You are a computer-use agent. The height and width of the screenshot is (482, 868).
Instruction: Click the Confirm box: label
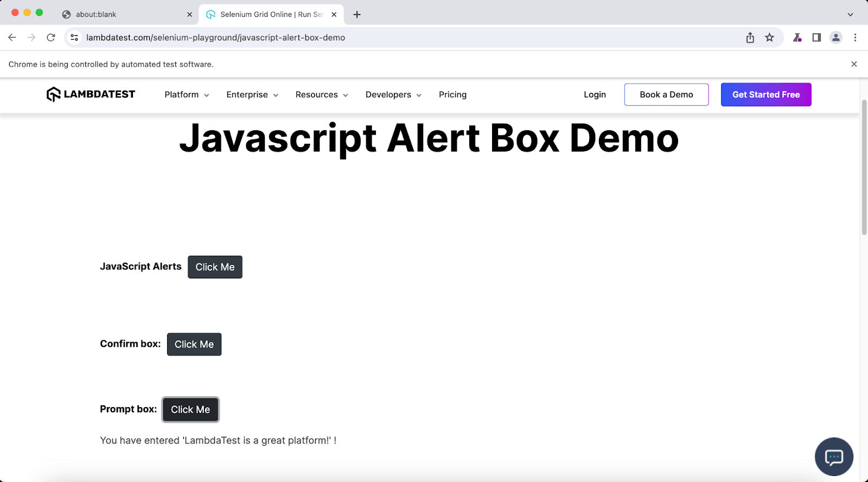point(130,344)
